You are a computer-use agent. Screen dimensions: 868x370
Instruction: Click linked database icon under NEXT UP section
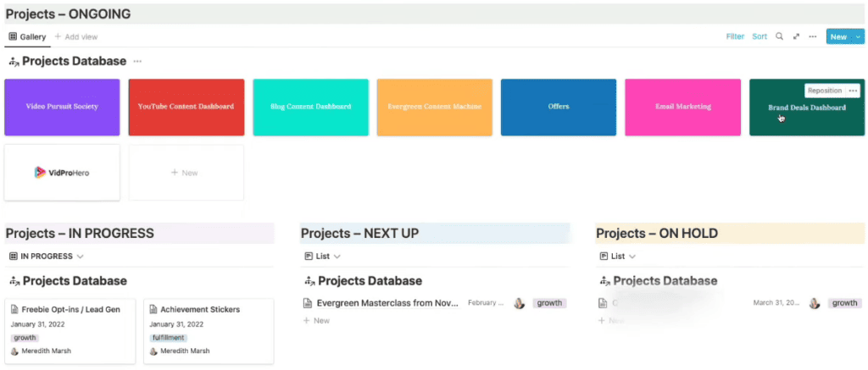(x=310, y=281)
